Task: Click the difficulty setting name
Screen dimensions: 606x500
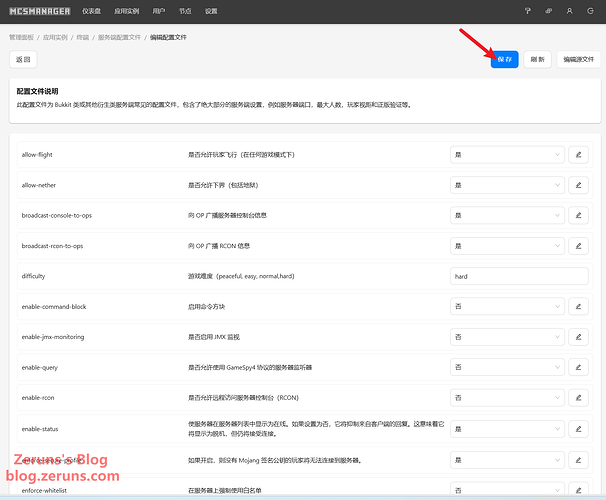Action: tap(33, 276)
